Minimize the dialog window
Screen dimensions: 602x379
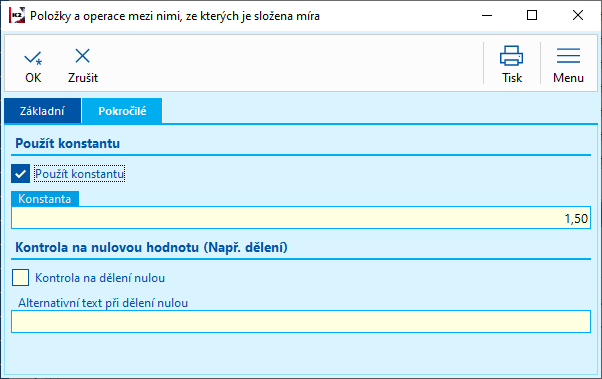tap(487, 16)
